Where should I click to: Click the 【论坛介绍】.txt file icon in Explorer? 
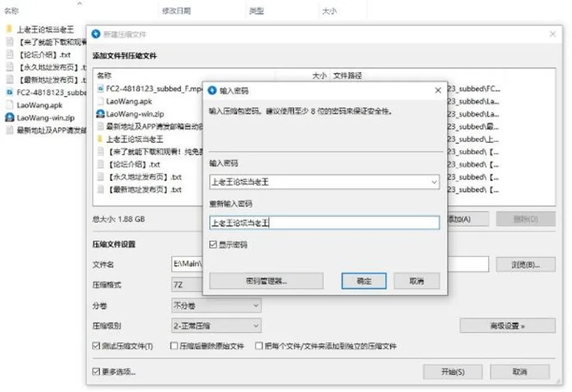[x=10, y=55]
